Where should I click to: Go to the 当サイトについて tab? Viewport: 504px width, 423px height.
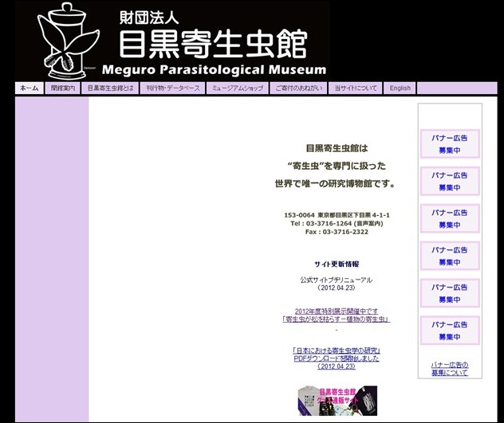tap(356, 88)
